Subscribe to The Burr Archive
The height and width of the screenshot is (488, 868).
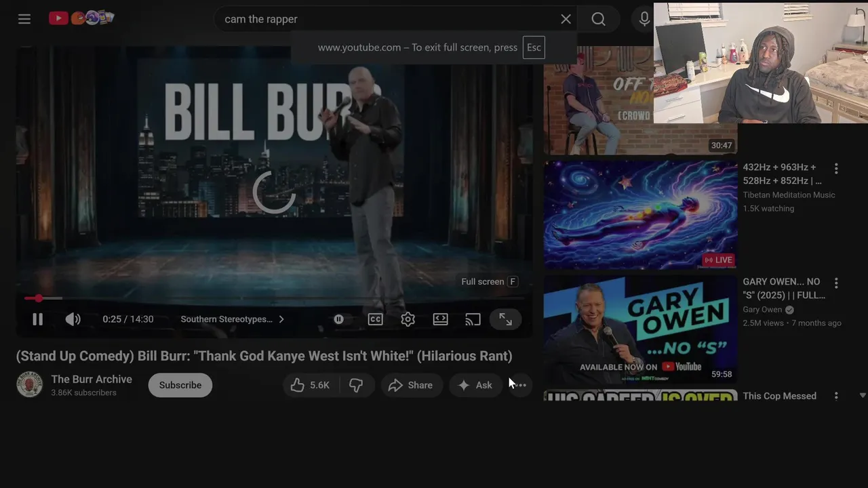180,385
